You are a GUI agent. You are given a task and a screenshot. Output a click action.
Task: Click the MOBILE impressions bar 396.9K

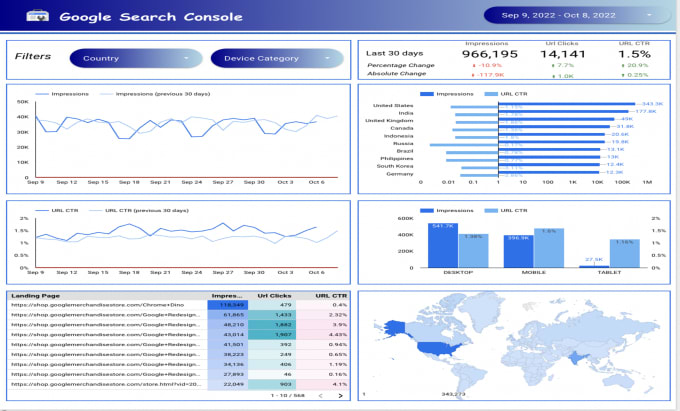pyautogui.click(x=519, y=251)
